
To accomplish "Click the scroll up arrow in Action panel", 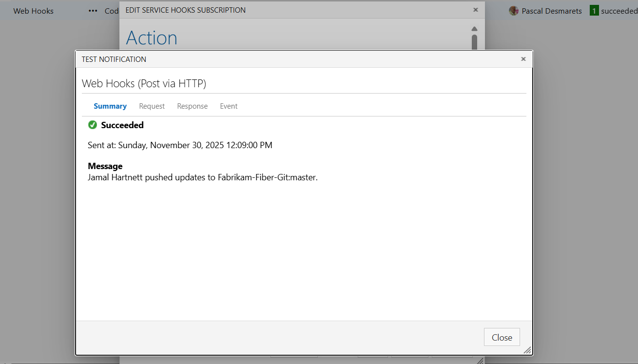I will [x=474, y=29].
